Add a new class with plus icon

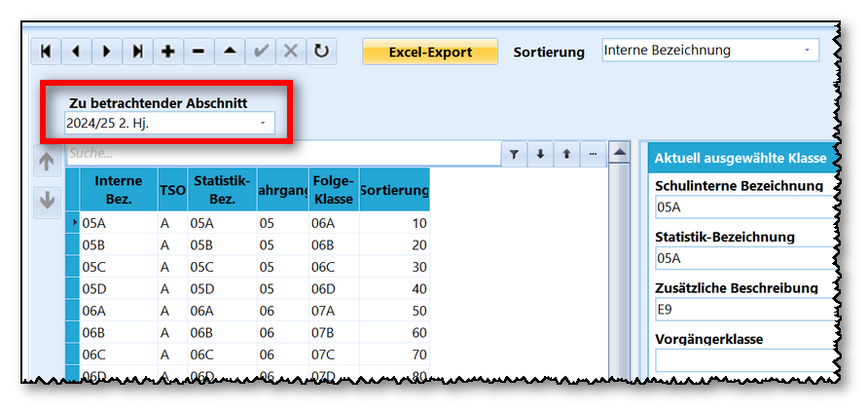click(x=167, y=51)
